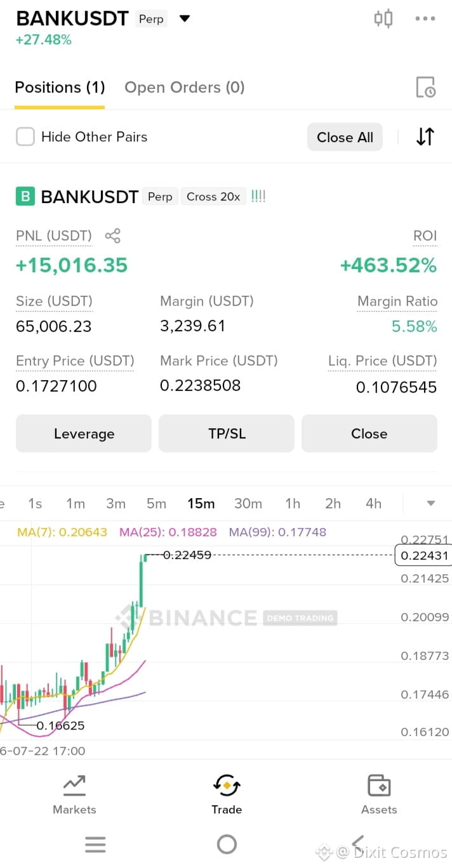Select the 15m chart interval
452x868 pixels.
point(201,503)
